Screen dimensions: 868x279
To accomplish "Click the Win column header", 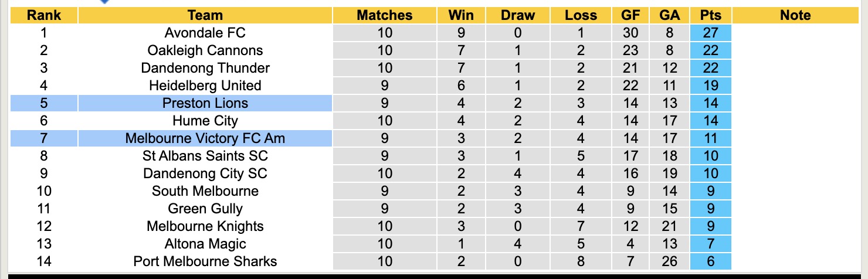I will coord(461,15).
